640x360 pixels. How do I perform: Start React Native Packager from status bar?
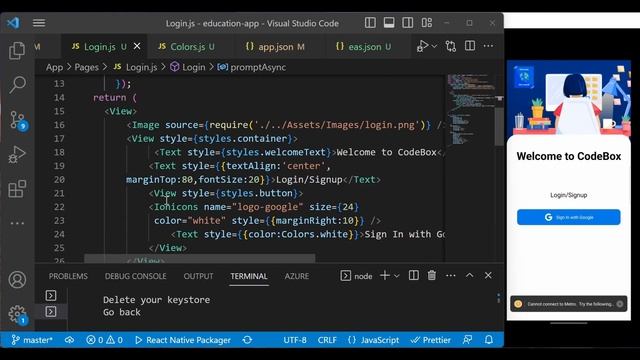pos(183,340)
